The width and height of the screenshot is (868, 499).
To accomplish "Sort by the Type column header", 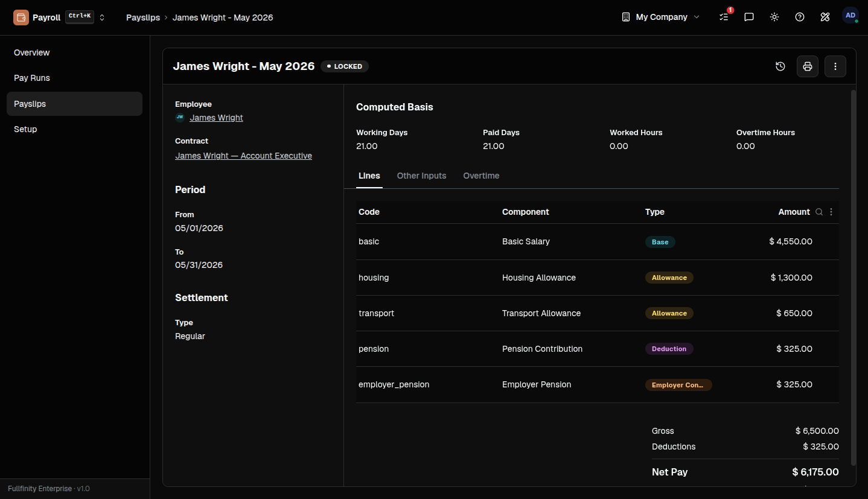I will point(655,212).
